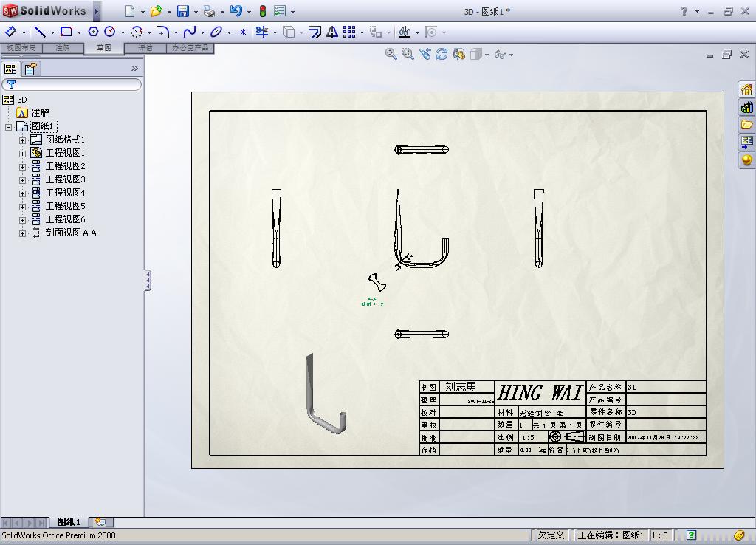Select the Rectangle sketch tool

[x=66, y=32]
